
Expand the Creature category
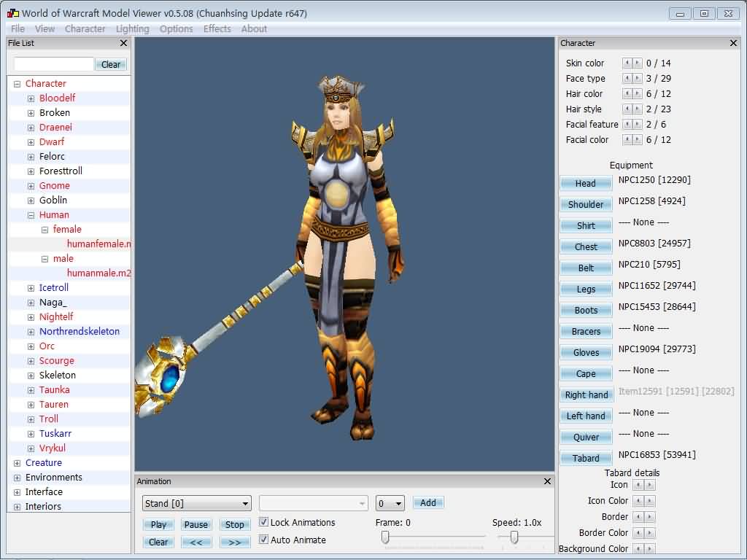point(17,463)
